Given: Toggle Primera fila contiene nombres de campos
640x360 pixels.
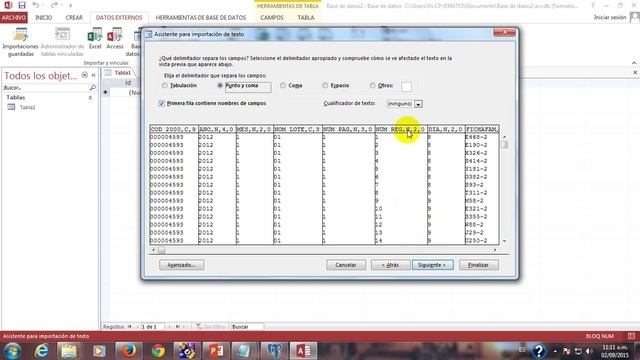Looking at the screenshot, I should (x=162, y=104).
